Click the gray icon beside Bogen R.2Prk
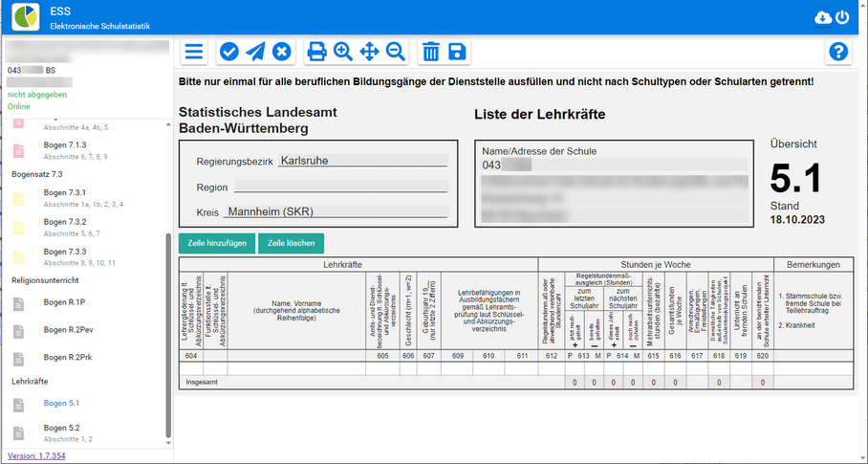Image resolution: width=868 pixels, height=464 pixels. click(x=19, y=359)
